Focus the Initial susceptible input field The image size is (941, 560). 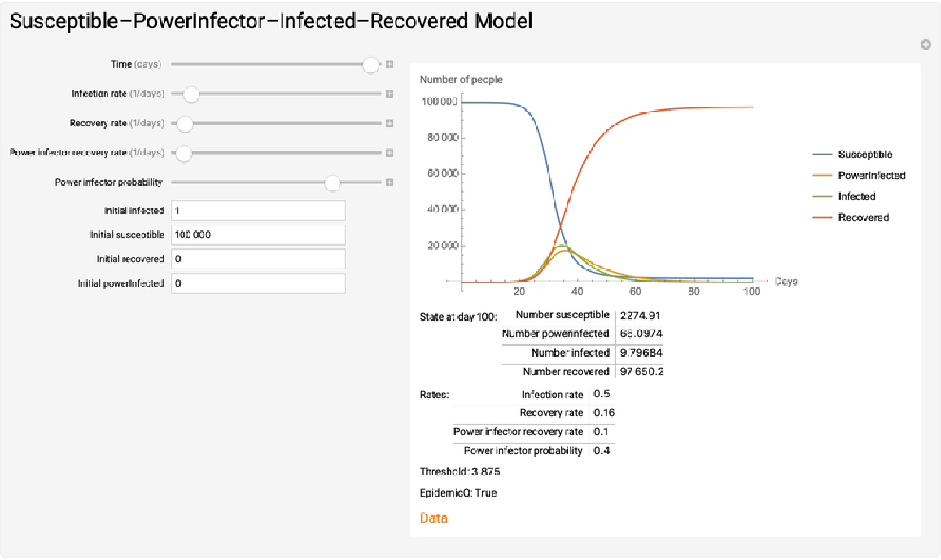(258, 234)
